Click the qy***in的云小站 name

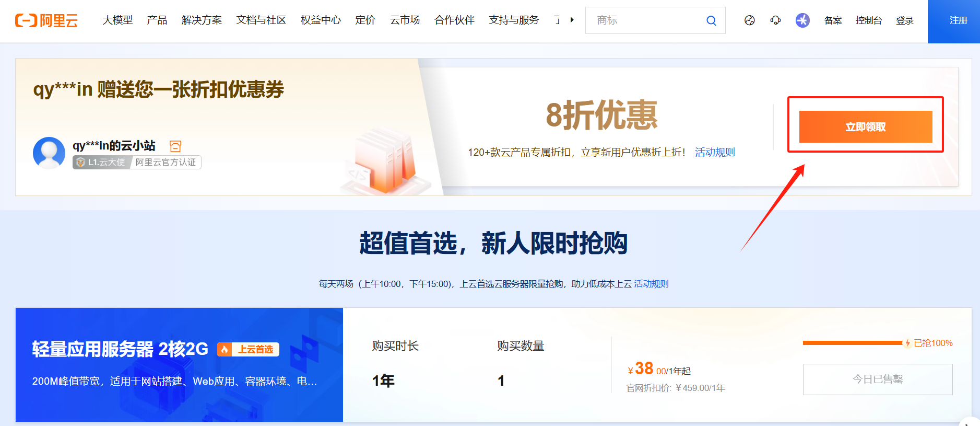114,145
